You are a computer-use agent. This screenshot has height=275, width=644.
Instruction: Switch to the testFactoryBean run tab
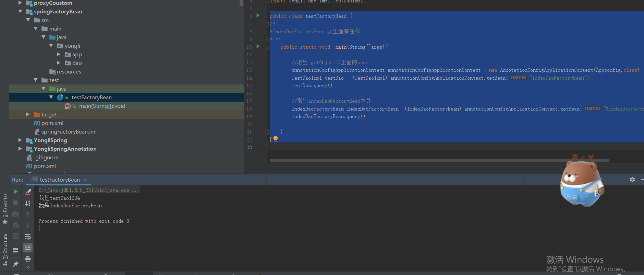click(x=60, y=180)
